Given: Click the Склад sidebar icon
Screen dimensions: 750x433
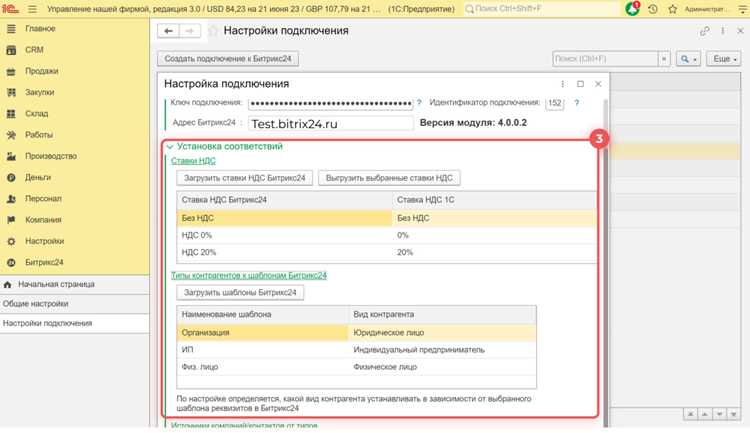Looking at the screenshot, I should coord(11,114).
